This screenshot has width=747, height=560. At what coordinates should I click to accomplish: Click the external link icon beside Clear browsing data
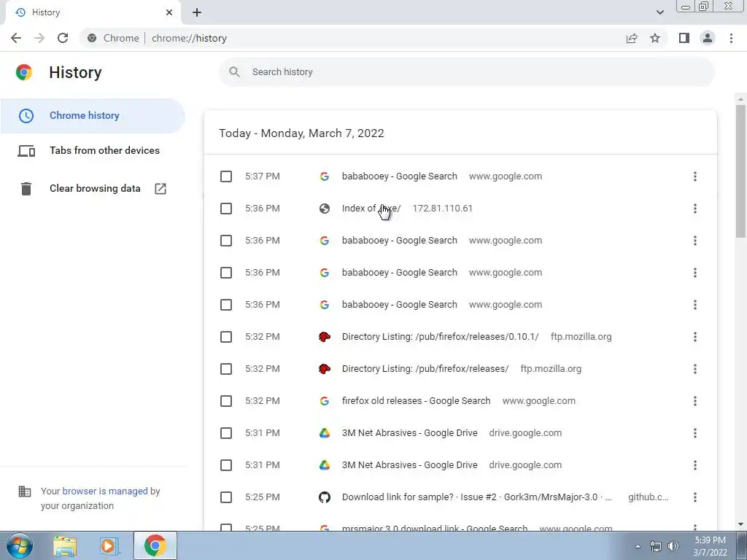click(160, 189)
